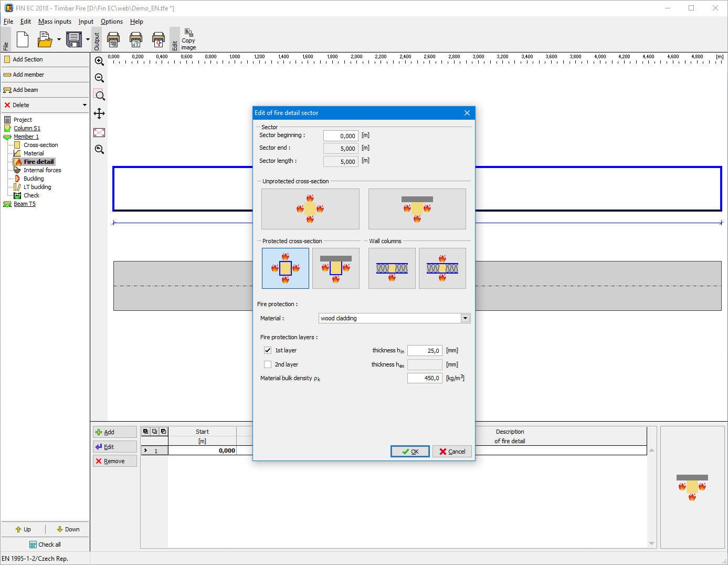
Task: Click the Print preview printer icon
Action: pyautogui.click(x=136, y=39)
